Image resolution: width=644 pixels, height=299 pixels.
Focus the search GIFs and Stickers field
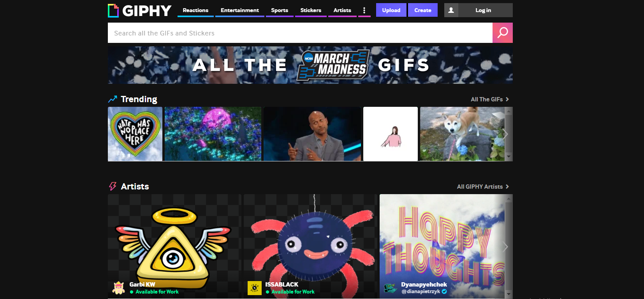tap(300, 33)
